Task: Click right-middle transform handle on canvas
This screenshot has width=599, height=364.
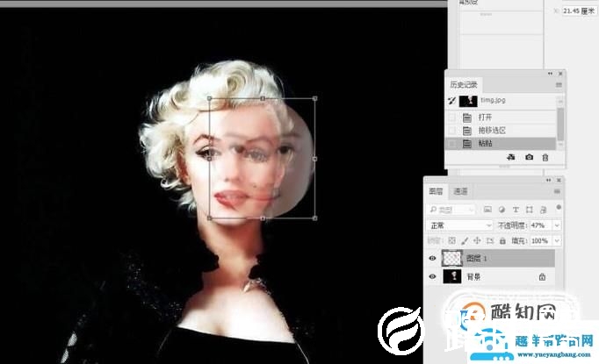Action: (x=314, y=159)
